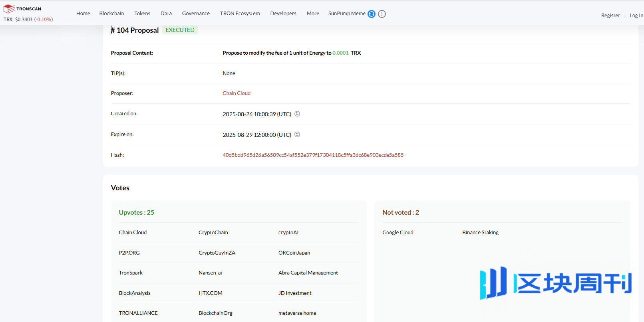The width and height of the screenshot is (644, 322).
Task: Click the Expire on date value
Action: (x=257, y=135)
